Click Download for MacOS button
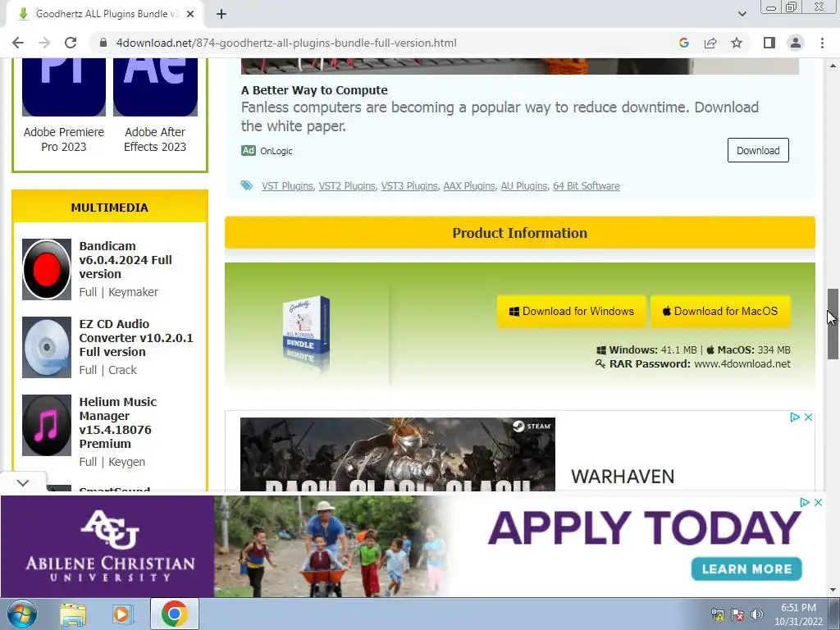Screen dimensions: 840x630 (720, 311)
